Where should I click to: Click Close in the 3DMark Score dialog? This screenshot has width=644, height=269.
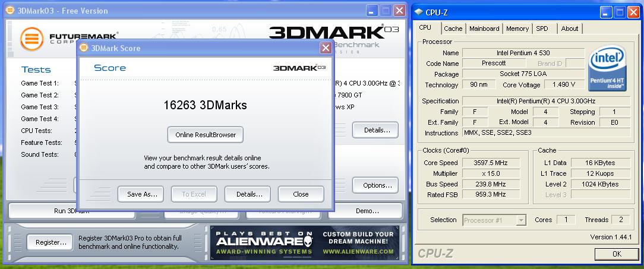tap(301, 194)
